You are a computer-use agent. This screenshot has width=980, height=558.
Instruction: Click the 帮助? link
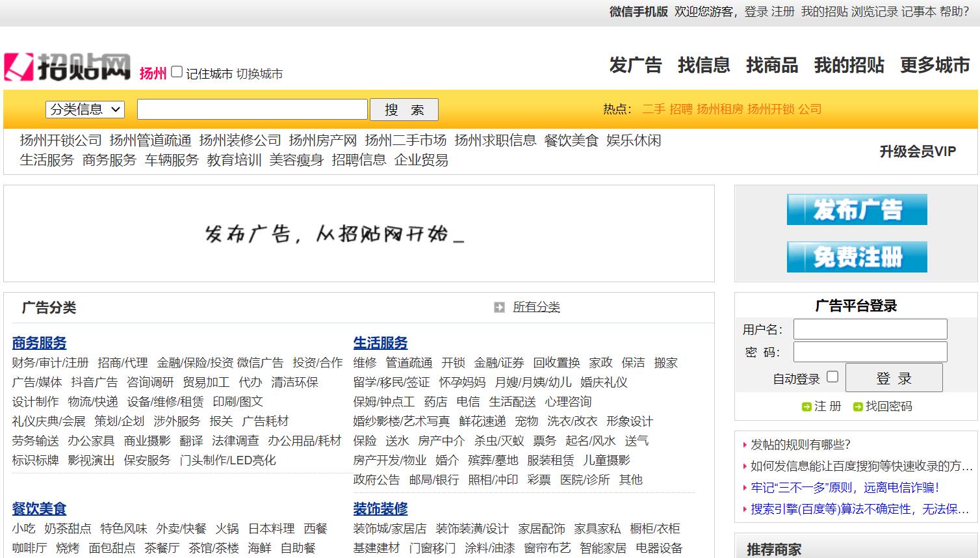(955, 12)
